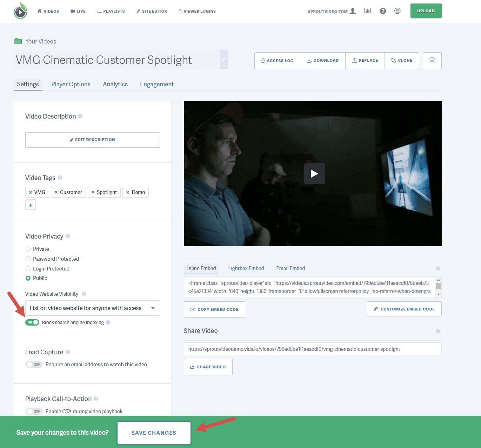Screen dimensions: 481x448
Task: Open the help question mark icon in header
Action: click(383, 11)
